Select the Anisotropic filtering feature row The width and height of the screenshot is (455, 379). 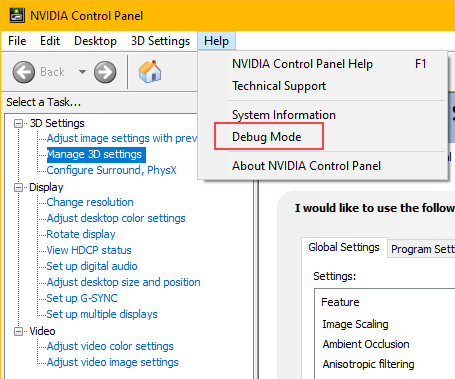pyautogui.click(x=368, y=364)
